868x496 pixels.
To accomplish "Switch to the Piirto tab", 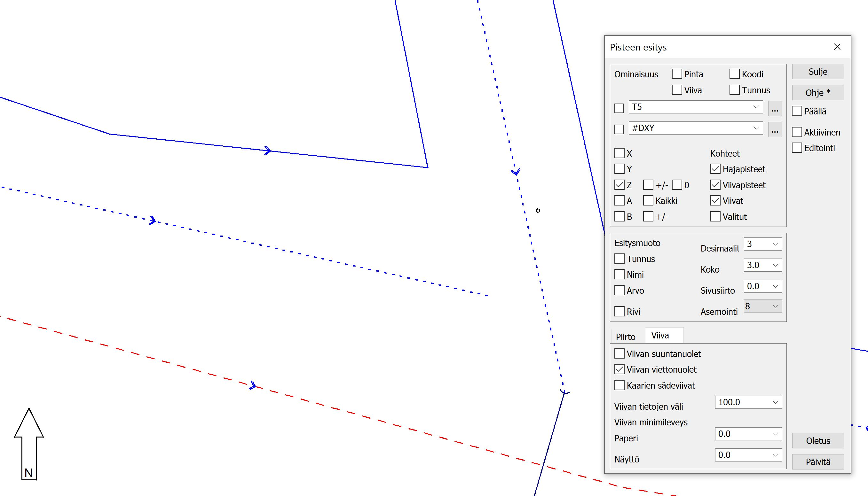I will click(625, 337).
